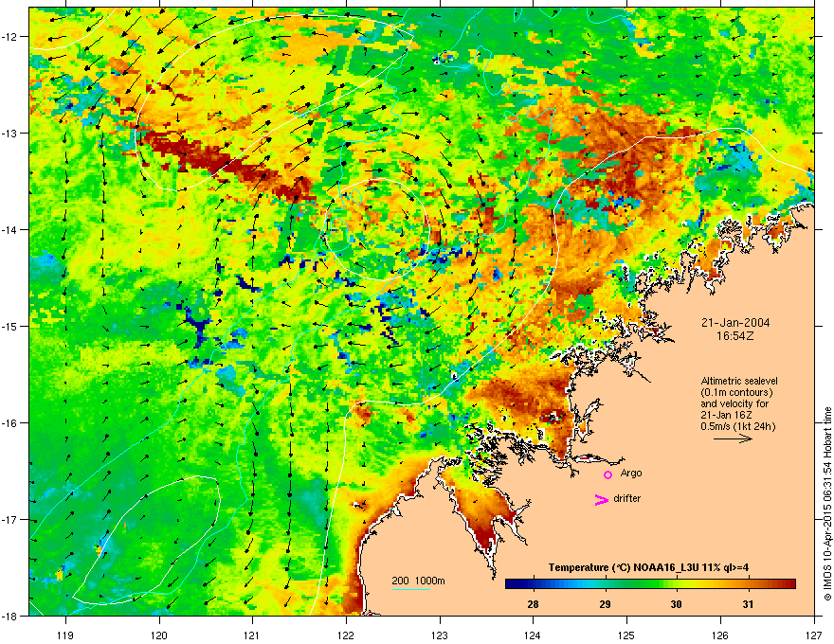Click the latitude axis label '-14'
This screenshot has width=834, height=644.
pyautogui.click(x=10, y=229)
